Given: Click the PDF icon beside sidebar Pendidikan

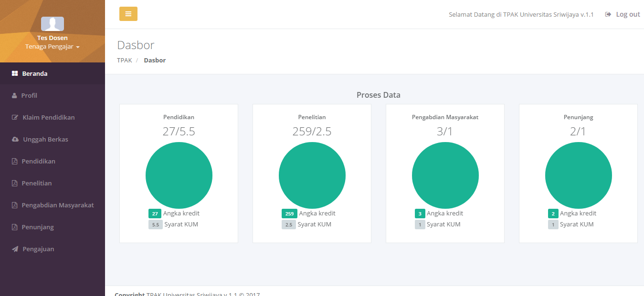Looking at the screenshot, I should pos(14,161).
